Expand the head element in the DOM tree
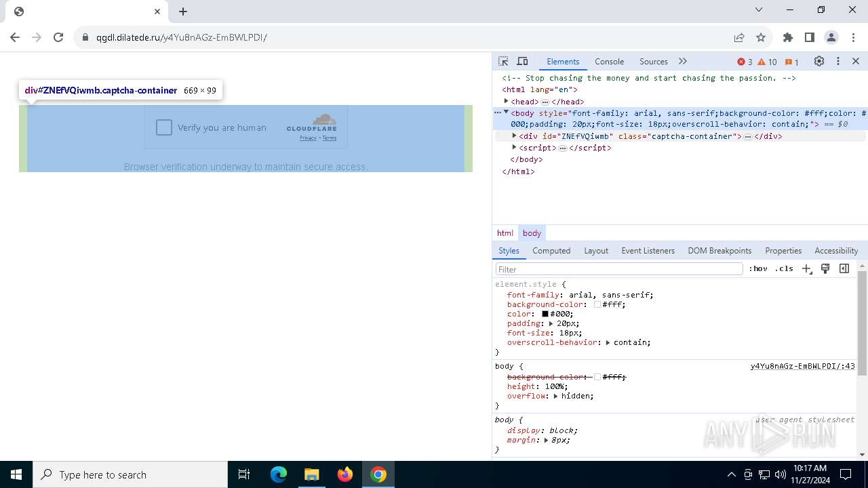Image resolution: width=868 pixels, height=488 pixels. pos(506,101)
